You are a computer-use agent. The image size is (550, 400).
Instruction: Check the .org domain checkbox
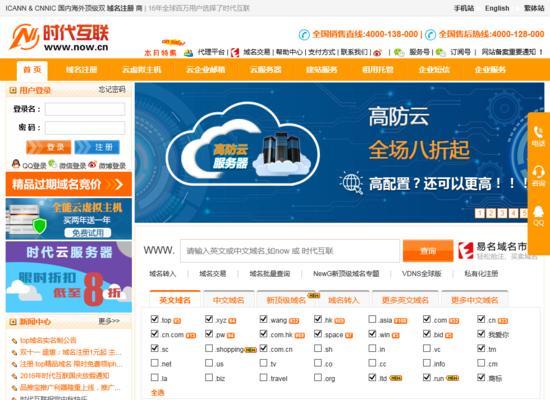pyautogui.click(x=318, y=377)
